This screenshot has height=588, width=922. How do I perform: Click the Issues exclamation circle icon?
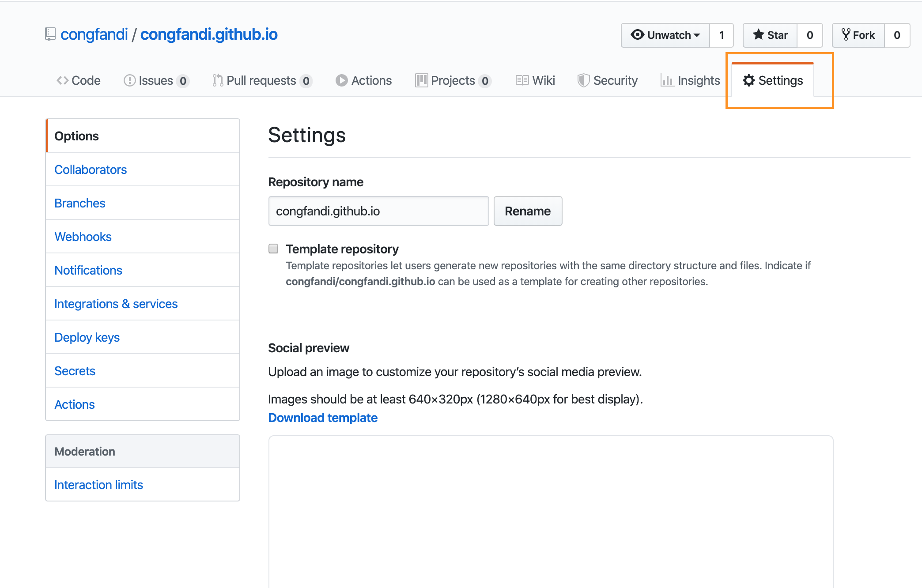[x=129, y=80]
